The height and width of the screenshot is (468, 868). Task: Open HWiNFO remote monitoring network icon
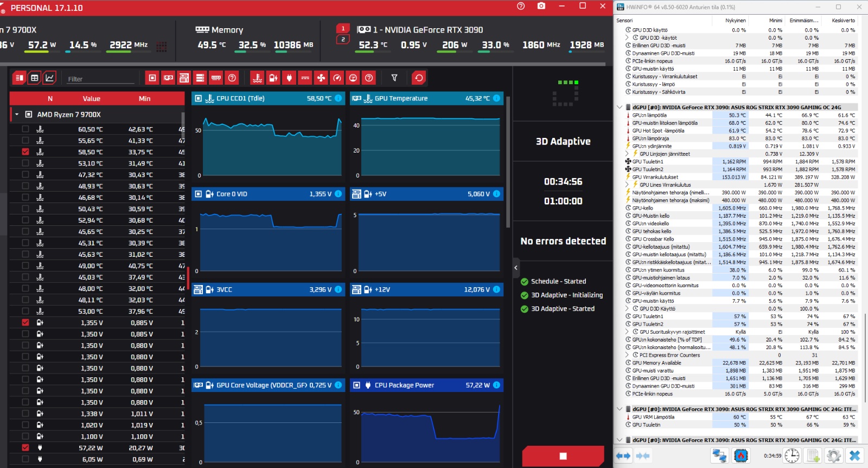719,456
